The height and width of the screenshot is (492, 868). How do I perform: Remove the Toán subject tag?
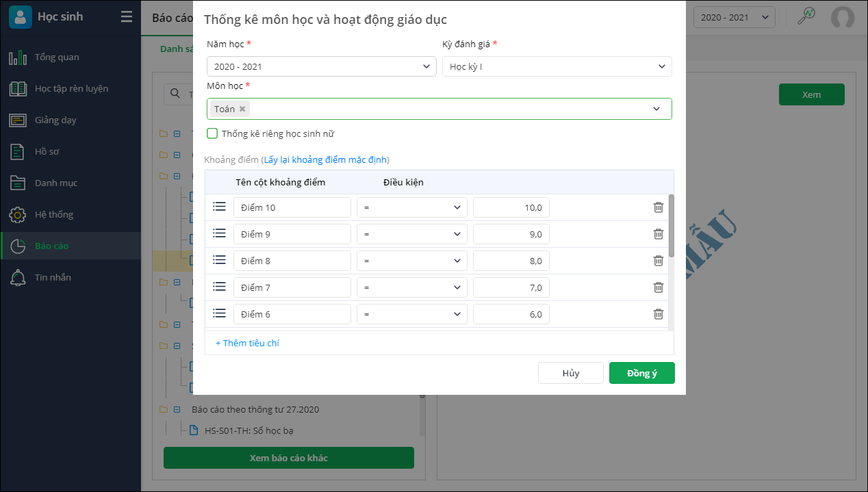[242, 109]
